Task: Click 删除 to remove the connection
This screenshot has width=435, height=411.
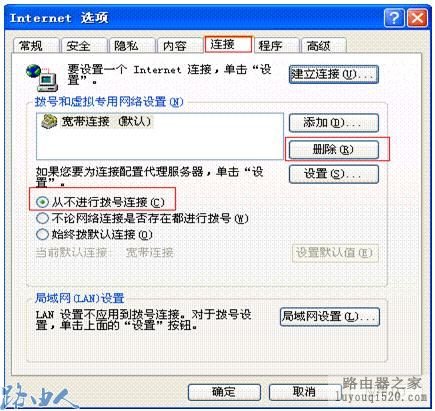Action: 334,149
